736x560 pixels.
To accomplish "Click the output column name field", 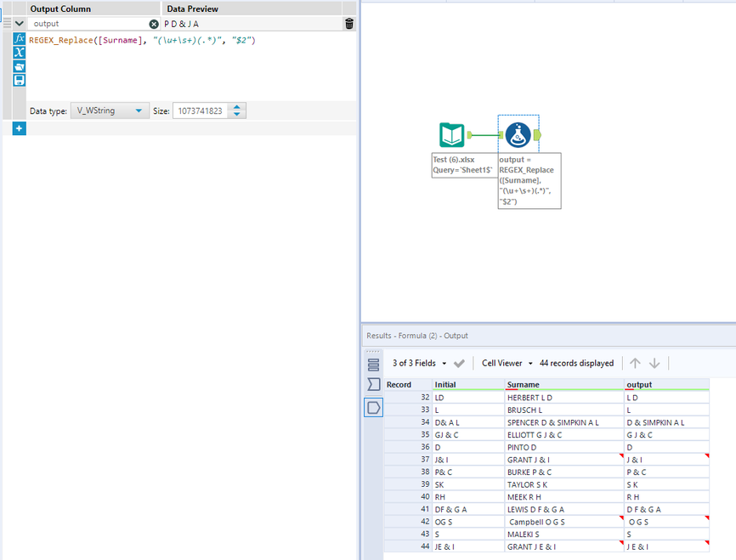I will [88, 24].
